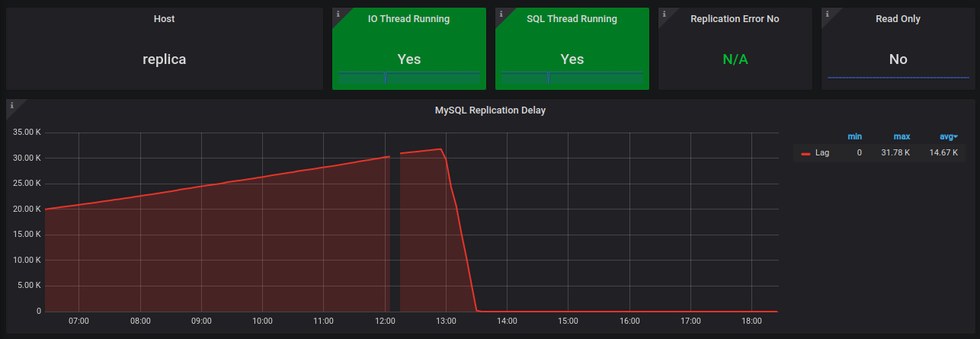Click the 10:00 x-axis time label
This screenshot has height=339, width=980.
[262, 321]
